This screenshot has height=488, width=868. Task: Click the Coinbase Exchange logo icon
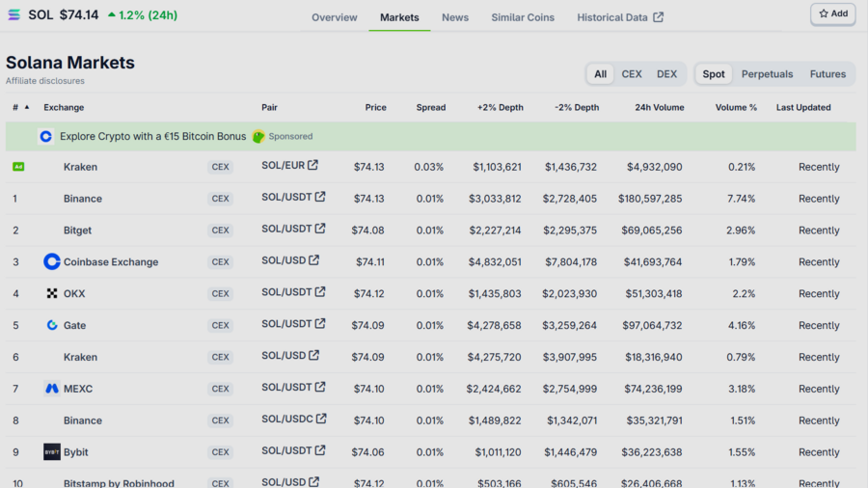coord(51,261)
